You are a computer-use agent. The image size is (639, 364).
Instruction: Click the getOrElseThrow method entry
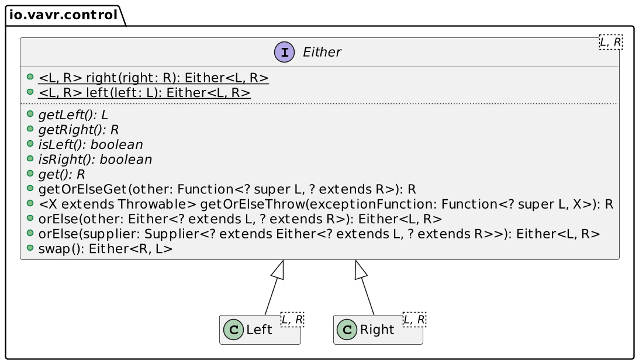click(325, 204)
